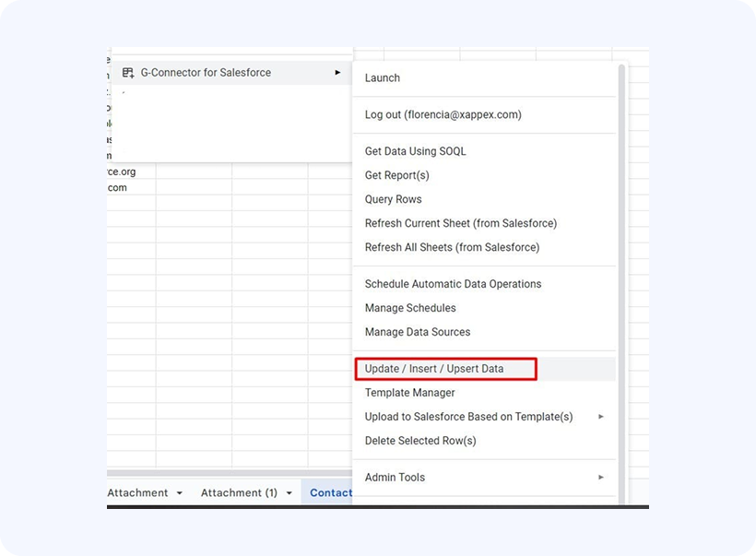
Task: Choose Refresh All Sheets (from Salesforce)
Action: coord(452,247)
